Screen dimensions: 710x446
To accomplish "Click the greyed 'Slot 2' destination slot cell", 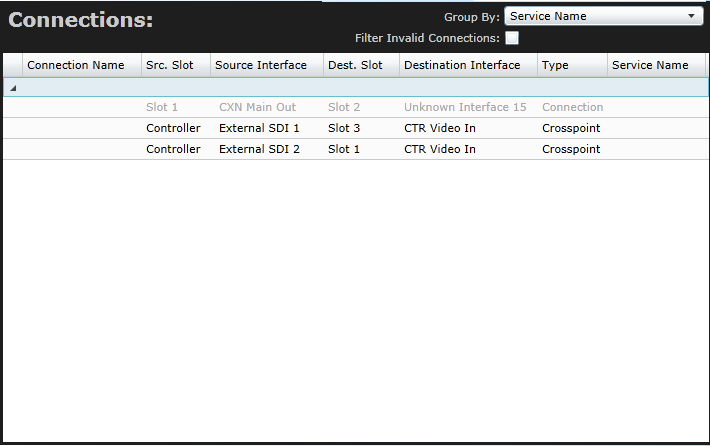I will pyautogui.click(x=344, y=107).
